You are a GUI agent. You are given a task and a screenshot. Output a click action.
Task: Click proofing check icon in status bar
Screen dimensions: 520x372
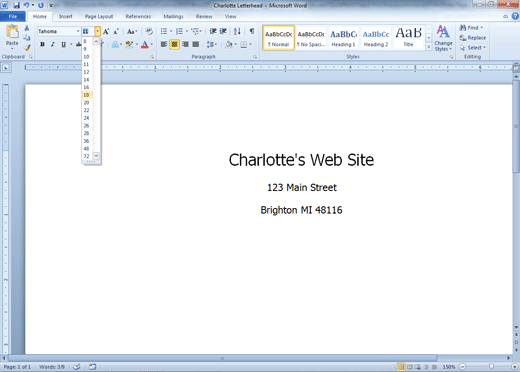click(77, 367)
